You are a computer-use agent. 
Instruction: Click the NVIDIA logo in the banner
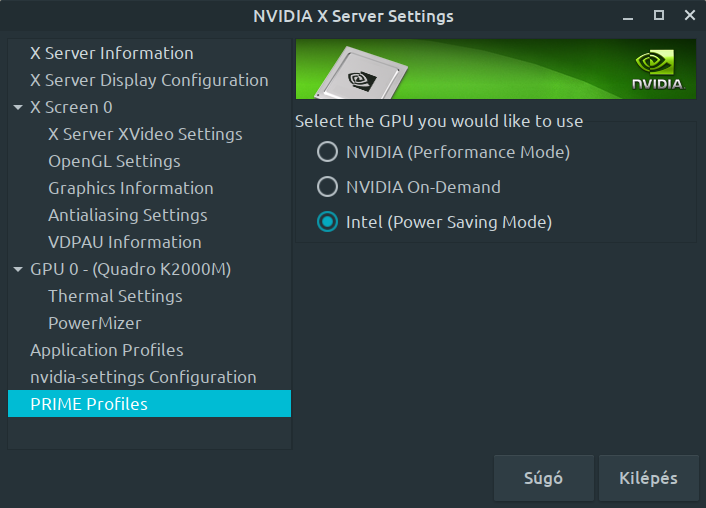point(658,70)
